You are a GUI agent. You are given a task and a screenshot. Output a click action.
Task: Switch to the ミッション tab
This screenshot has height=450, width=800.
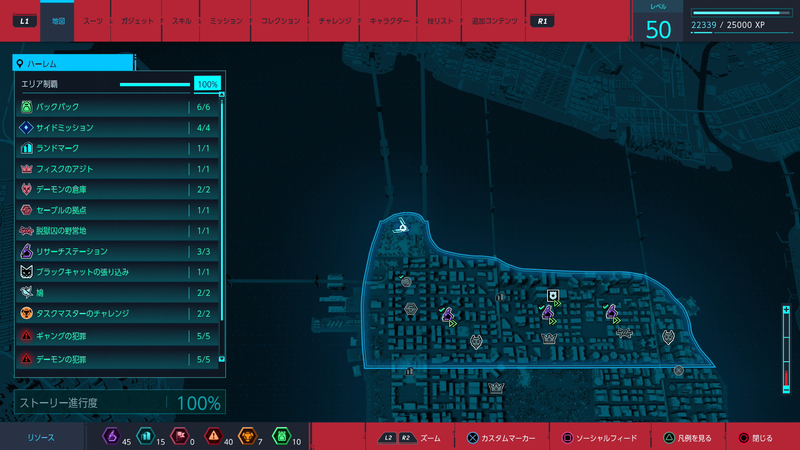pyautogui.click(x=226, y=21)
